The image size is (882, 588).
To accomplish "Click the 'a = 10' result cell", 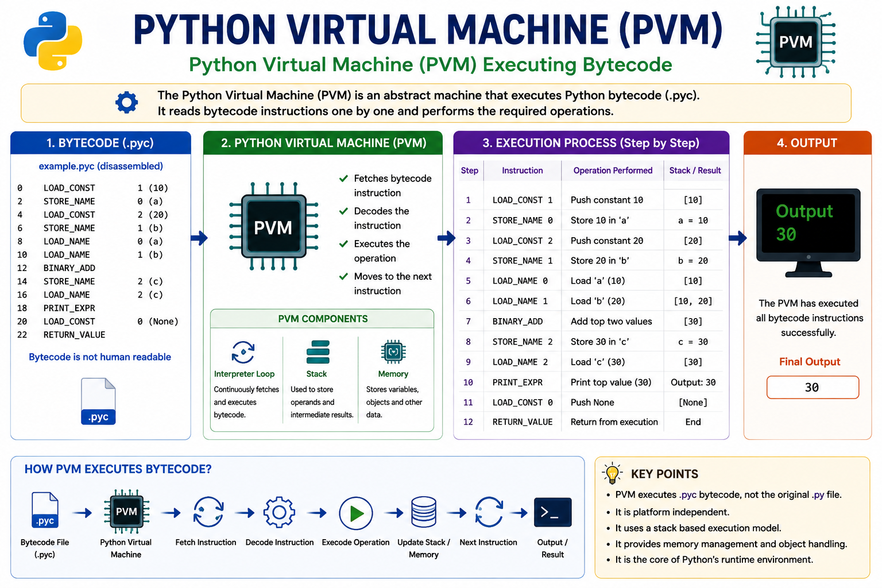I will point(693,220).
